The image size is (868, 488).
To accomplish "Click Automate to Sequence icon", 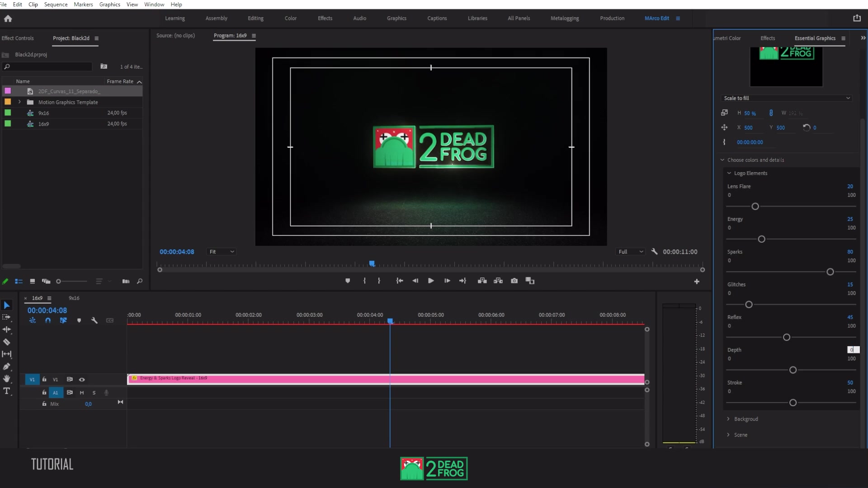I will 126,281.
